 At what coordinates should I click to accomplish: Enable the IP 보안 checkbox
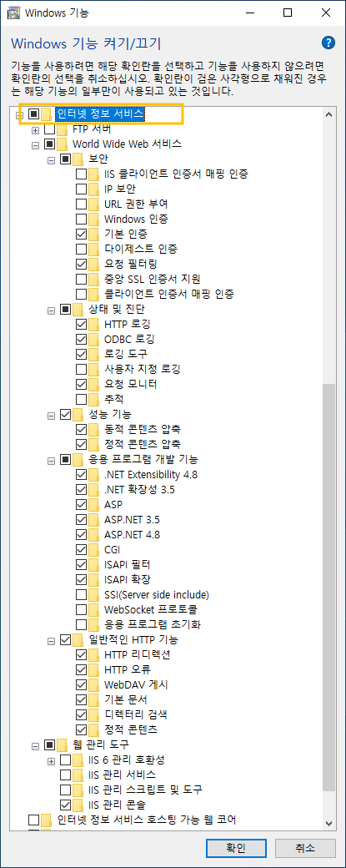click(81, 189)
